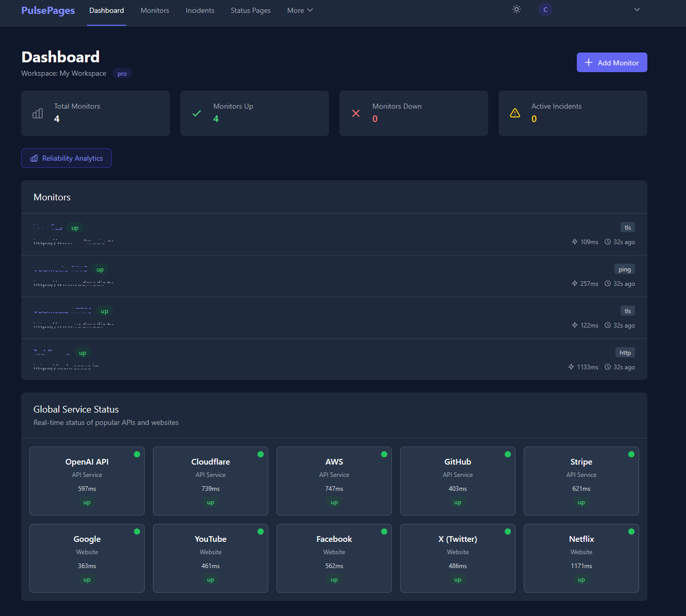Click the up badge on the Stripe card

[581, 503]
